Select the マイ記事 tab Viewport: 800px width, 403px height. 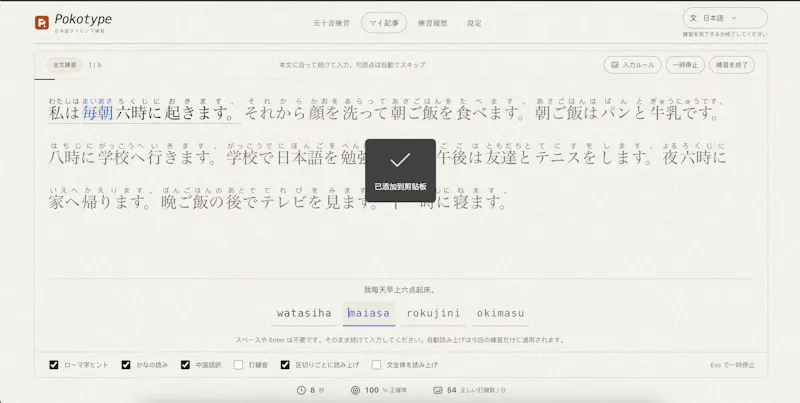point(384,23)
